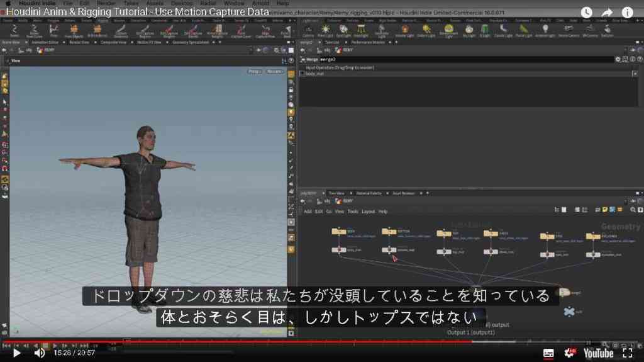
Task: Open the Layout menu in network editor
Action: click(368, 212)
